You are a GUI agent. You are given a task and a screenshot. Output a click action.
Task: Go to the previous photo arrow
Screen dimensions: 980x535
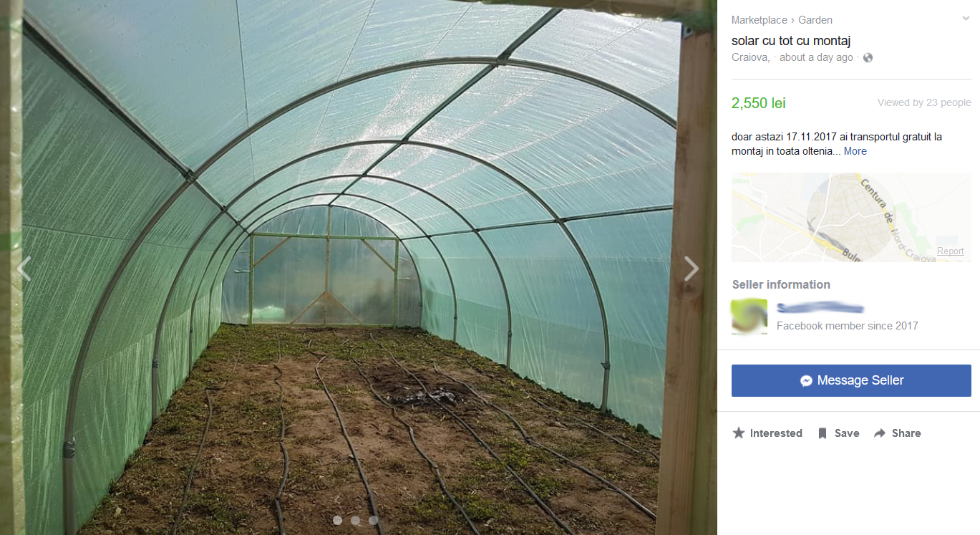click(24, 269)
